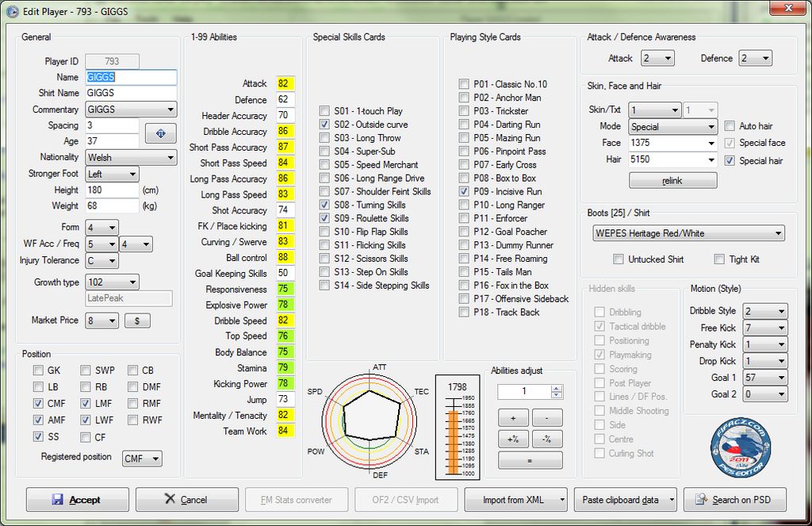Click the relink button
Viewport: 812px width, 526px height.
pyautogui.click(x=672, y=180)
